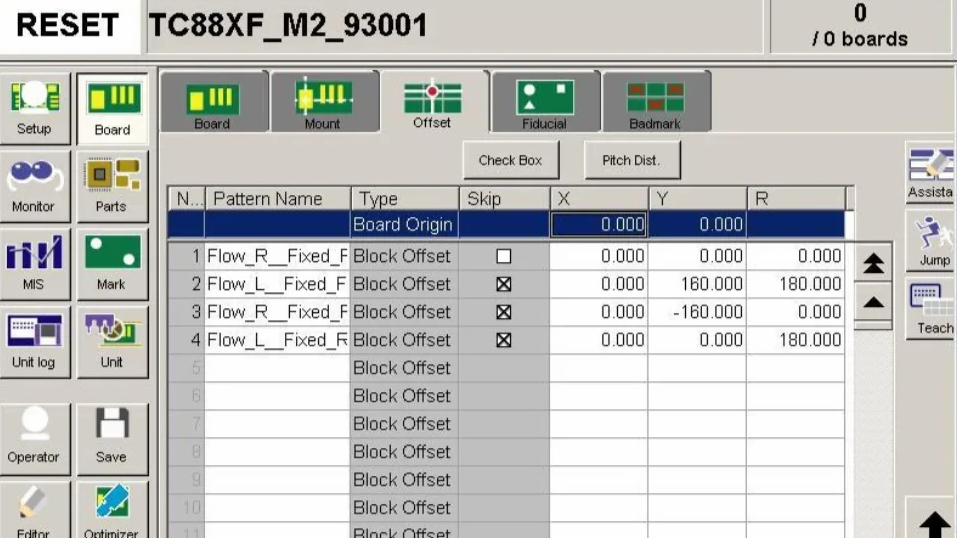Open the Setup panel icon
Screen dimensions: 957x538
(34, 106)
